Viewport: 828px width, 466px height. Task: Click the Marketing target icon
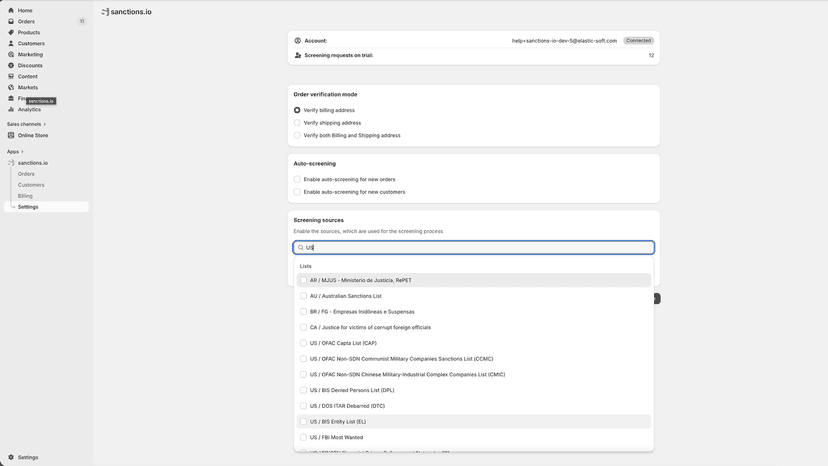(x=11, y=54)
